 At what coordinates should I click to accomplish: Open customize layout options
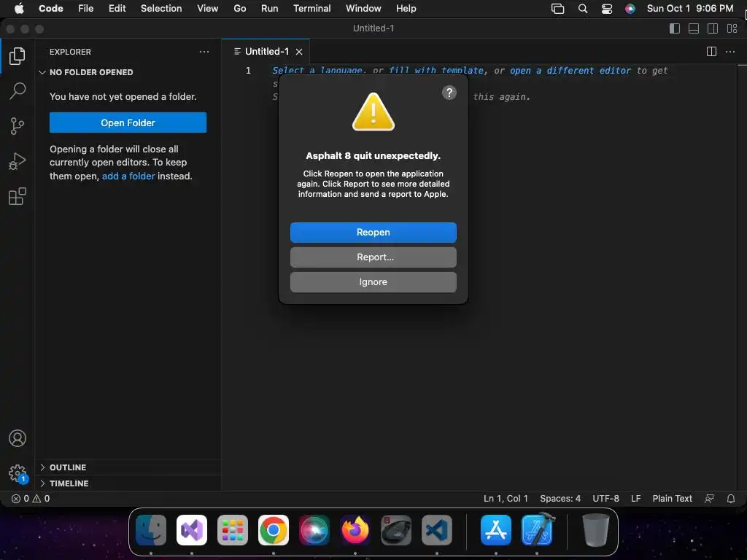coord(732,28)
